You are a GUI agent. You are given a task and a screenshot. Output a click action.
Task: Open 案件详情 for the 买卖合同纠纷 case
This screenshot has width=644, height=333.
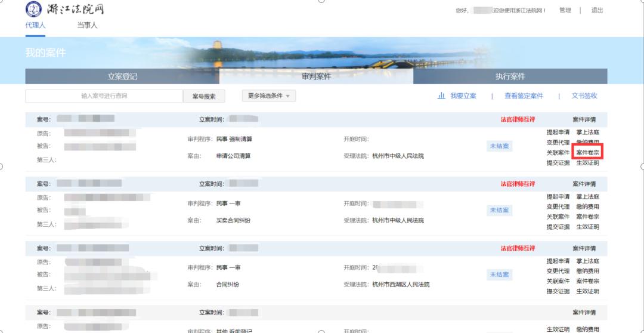coord(584,184)
